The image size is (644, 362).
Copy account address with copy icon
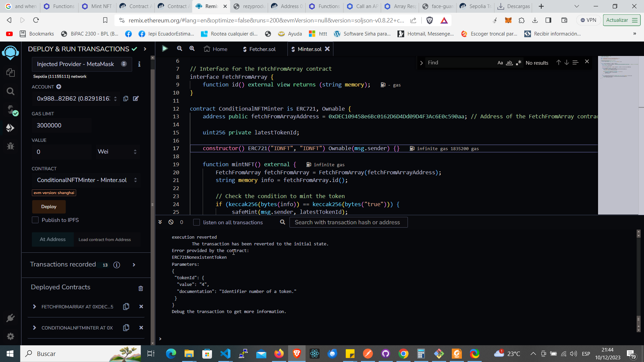(x=126, y=99)
